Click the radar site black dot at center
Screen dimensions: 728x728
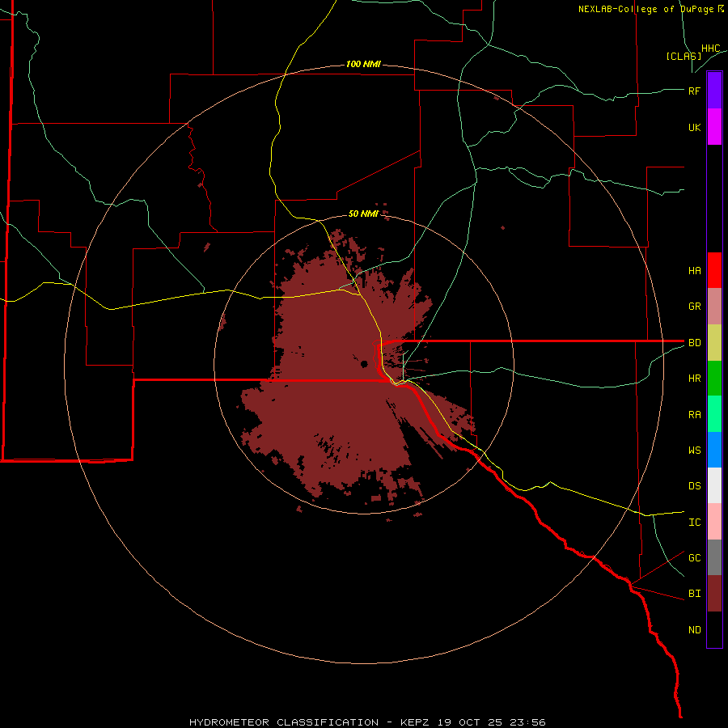(x=365, y=363)
